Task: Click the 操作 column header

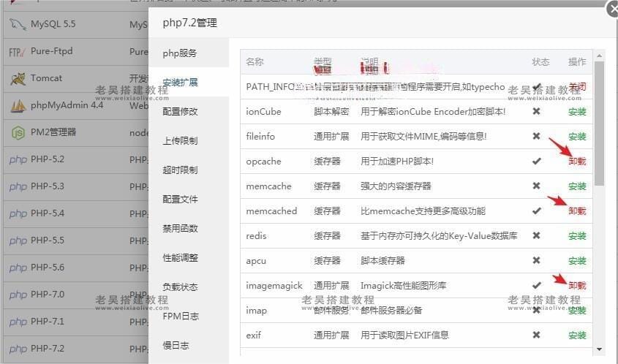Action: [577, 62]
